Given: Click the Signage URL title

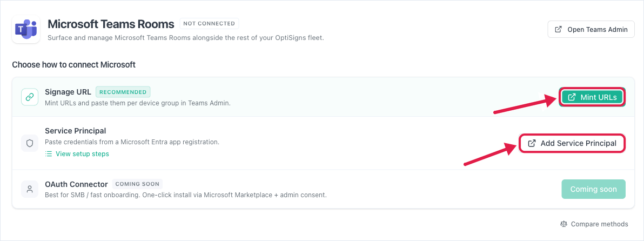Looking at the screenshot, I should click(68, 92).
